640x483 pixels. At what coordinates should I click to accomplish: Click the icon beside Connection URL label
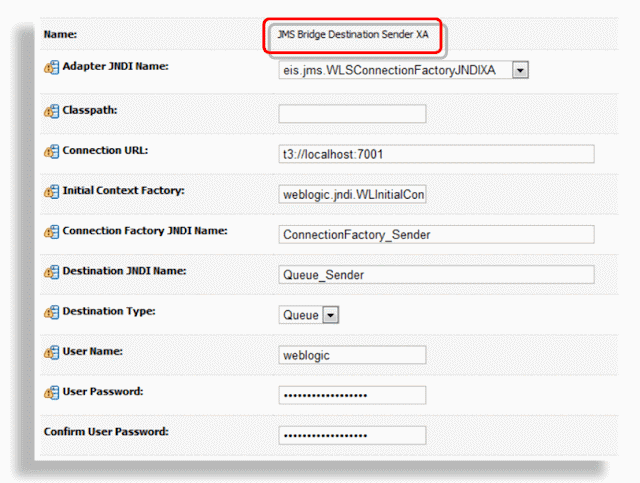(51, 151)
